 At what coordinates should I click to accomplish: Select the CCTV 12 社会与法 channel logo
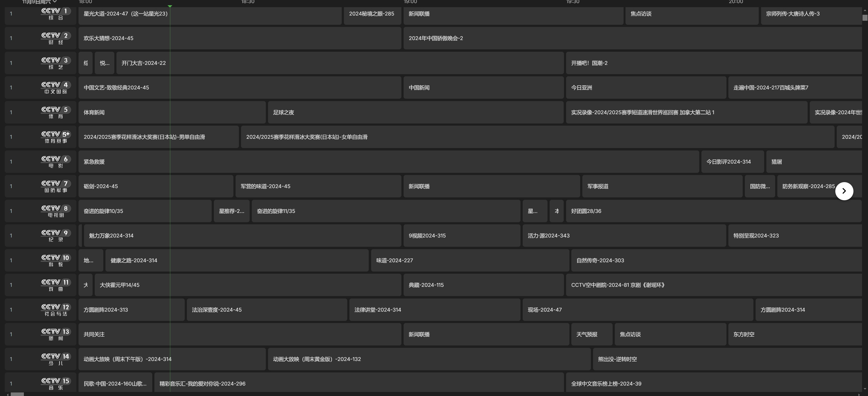click(56, 310)
